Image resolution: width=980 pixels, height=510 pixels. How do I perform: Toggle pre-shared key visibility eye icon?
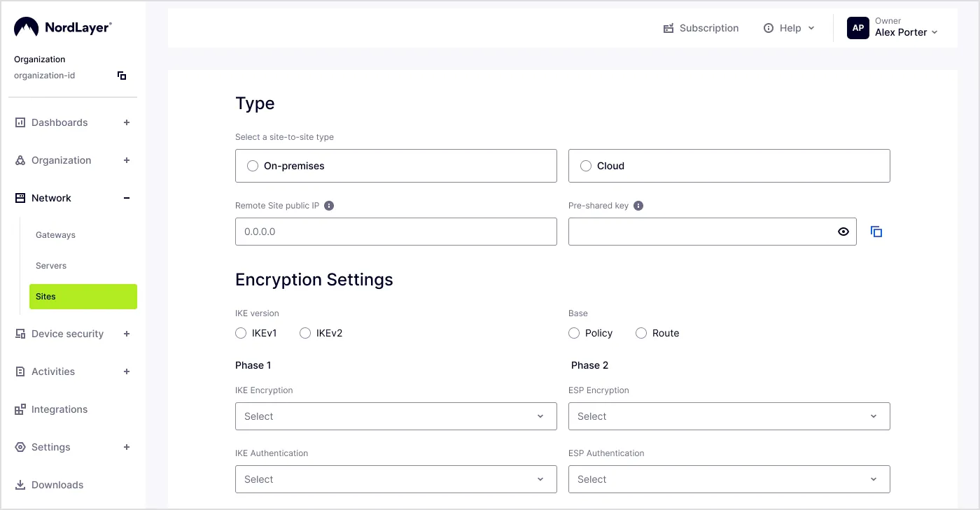[843, 232]
